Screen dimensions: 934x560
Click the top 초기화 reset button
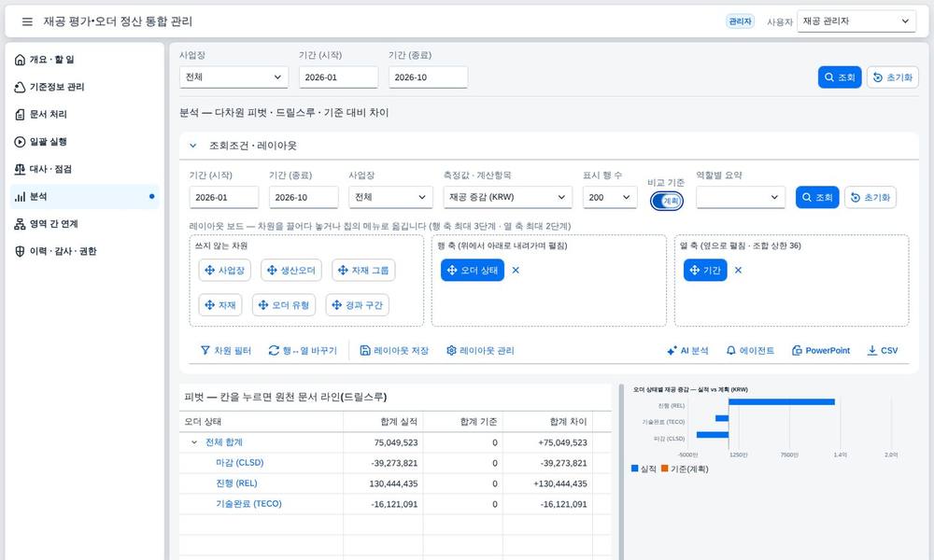click(x=892, y=77)
